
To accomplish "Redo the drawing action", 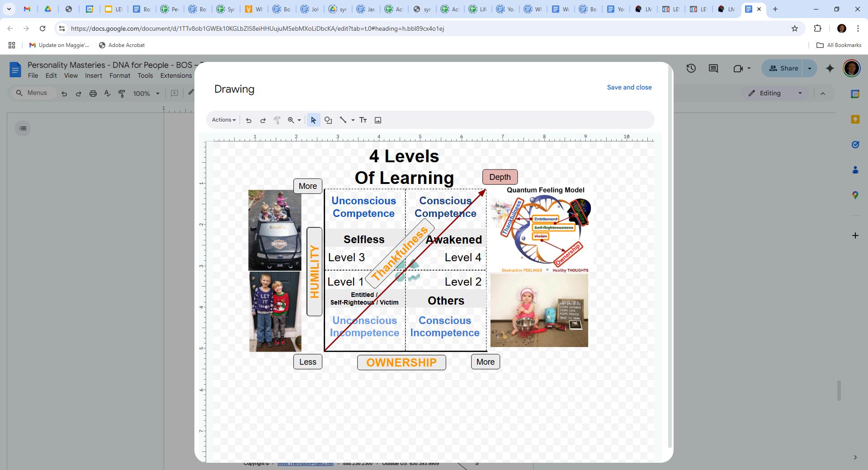I will (x=263, y=120).
